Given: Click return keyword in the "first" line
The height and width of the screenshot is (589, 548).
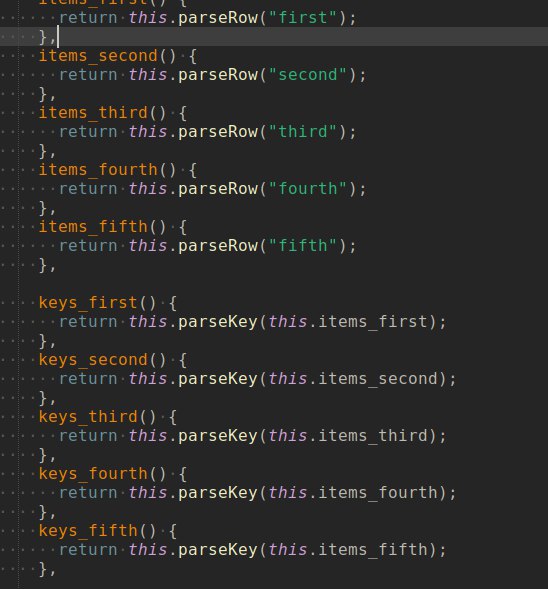Looking at the screenshot, I should click(88, 18).
